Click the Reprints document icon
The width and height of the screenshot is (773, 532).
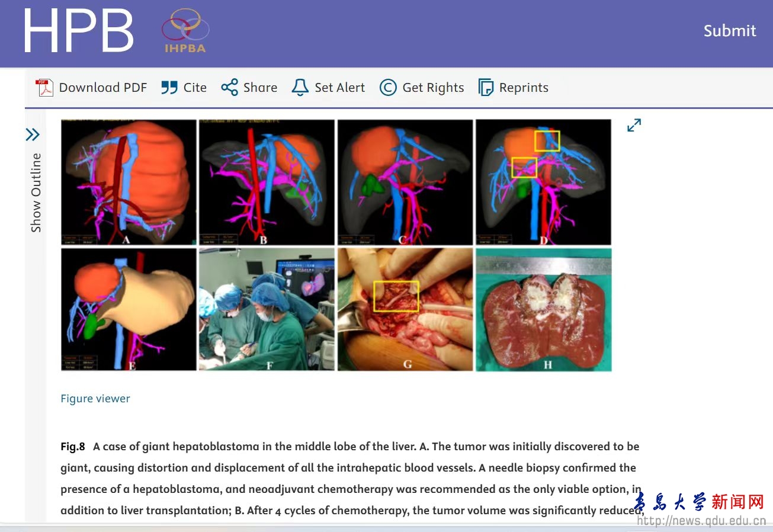tap(486, 88)
